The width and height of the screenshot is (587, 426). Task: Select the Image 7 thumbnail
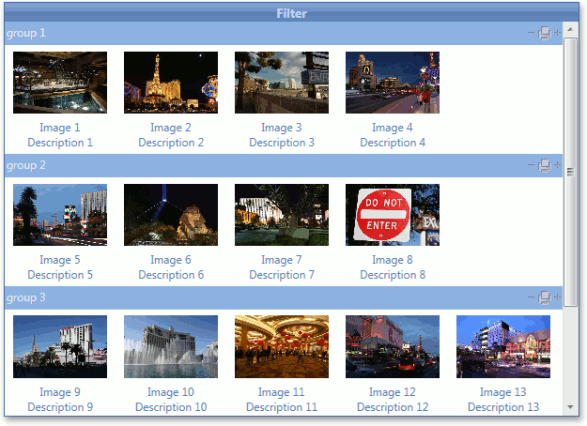click(282, 215)
